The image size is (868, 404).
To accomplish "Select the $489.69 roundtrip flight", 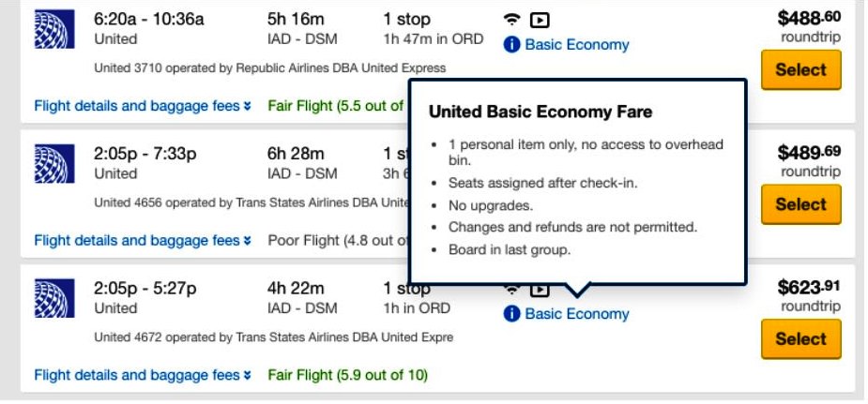I will tap(801, 204).
